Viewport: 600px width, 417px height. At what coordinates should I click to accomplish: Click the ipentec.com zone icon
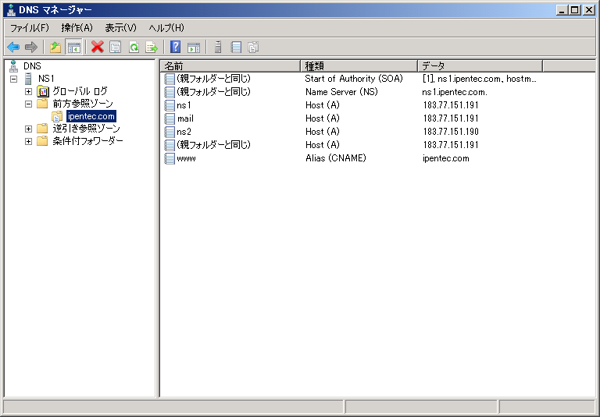coord(57,116)
